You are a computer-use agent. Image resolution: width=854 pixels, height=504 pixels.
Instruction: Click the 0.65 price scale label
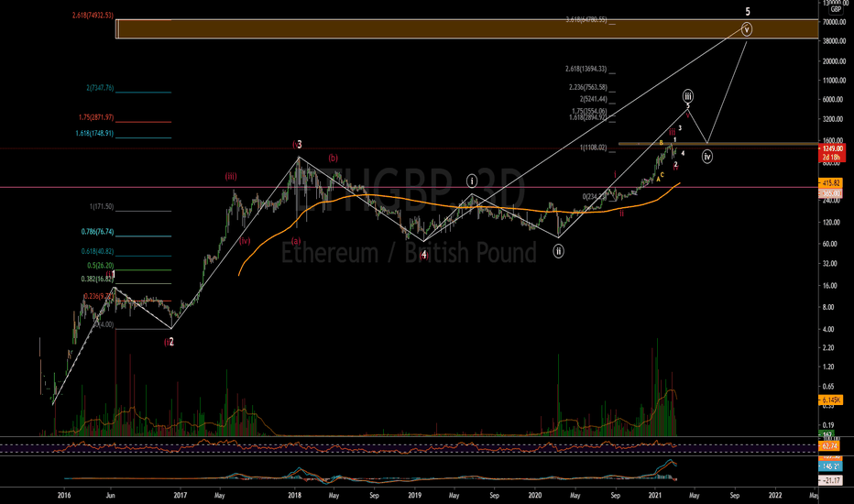coord(828,387)
